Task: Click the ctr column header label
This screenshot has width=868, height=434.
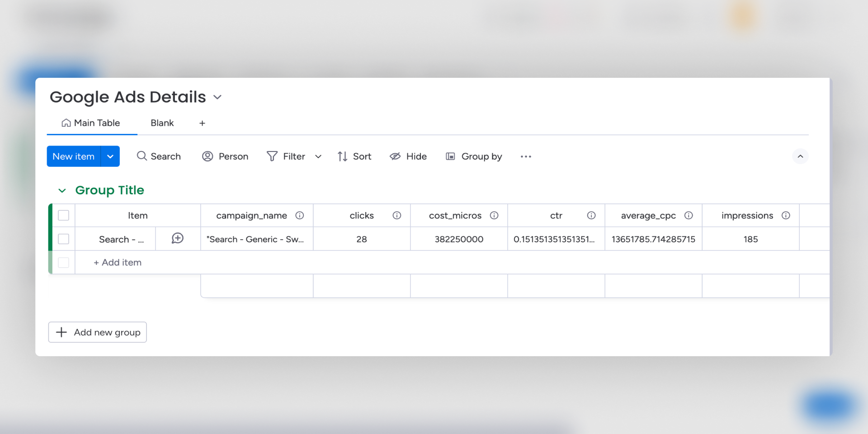Action: (556, 216)
